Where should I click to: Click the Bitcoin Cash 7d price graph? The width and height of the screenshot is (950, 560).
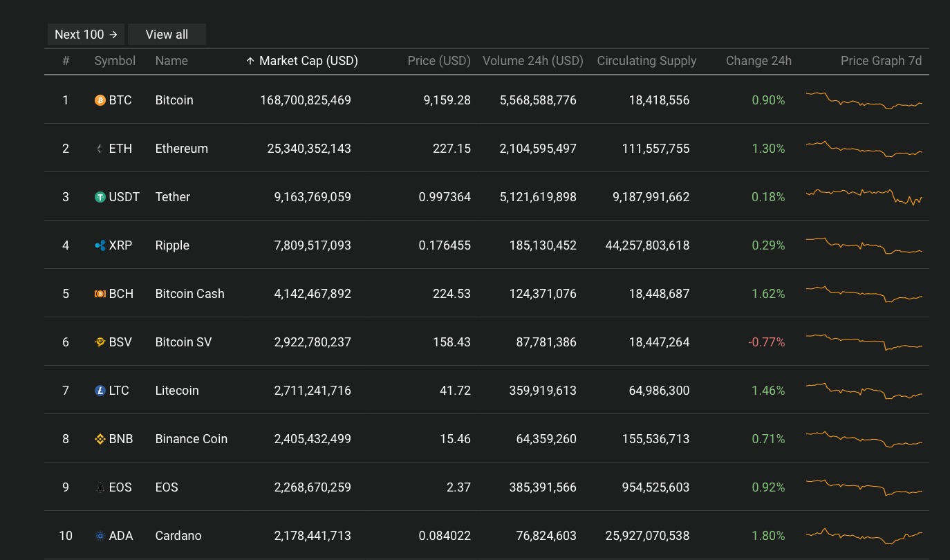tap(864, 294)
